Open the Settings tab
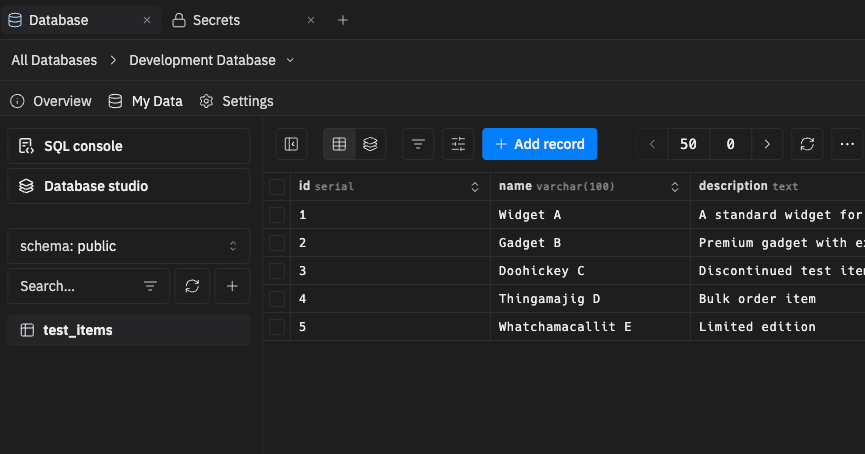Image resolution: width=865 pixels, height=454 pixels. 236,101
